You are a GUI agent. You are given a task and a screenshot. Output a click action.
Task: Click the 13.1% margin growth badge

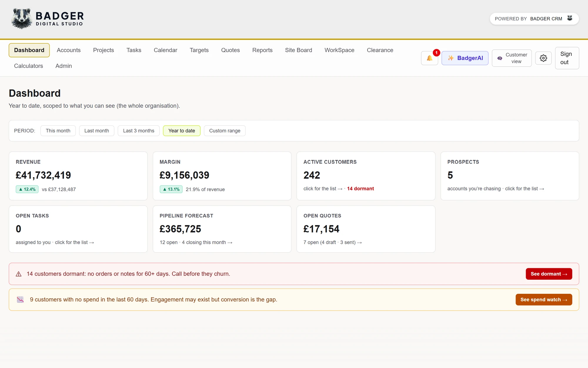[x=171, y=189]
